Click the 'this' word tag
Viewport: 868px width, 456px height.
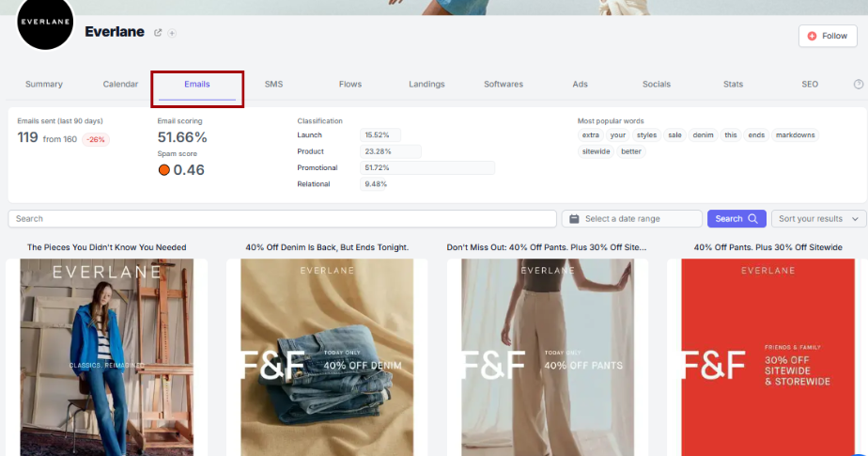(731, 135)
